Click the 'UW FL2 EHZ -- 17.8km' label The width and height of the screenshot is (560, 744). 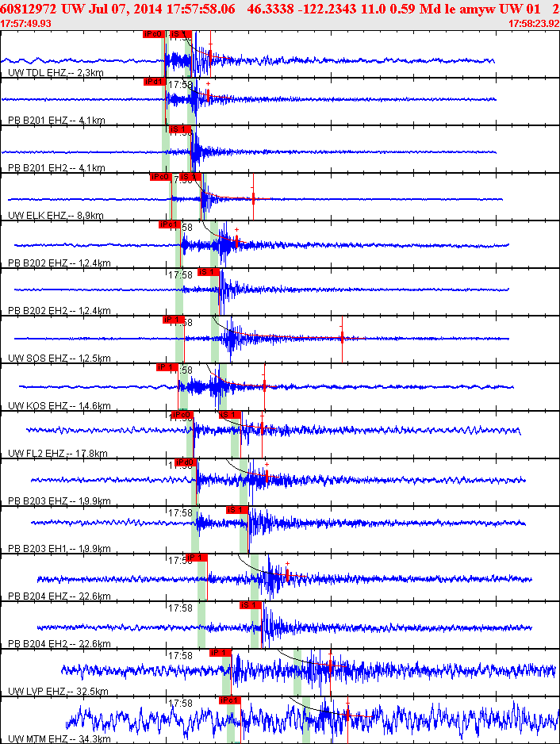coord(58,453)
